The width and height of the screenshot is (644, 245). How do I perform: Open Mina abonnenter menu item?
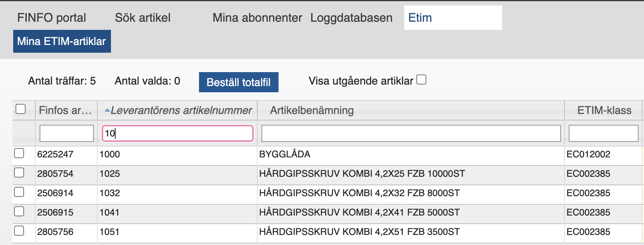click(x=257, y=18)
